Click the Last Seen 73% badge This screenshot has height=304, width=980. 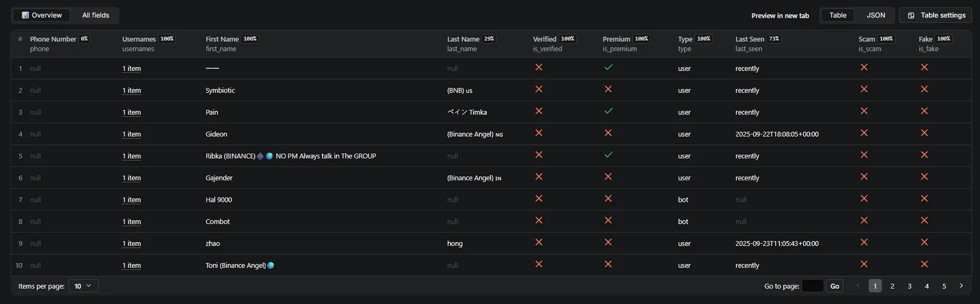click(x=774, y=39)
